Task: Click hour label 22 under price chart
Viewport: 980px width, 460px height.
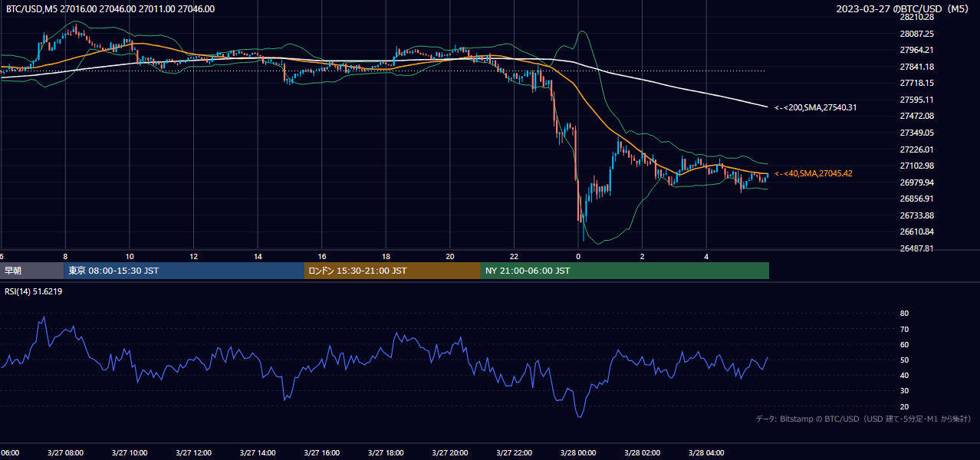Action: point(515,257)
